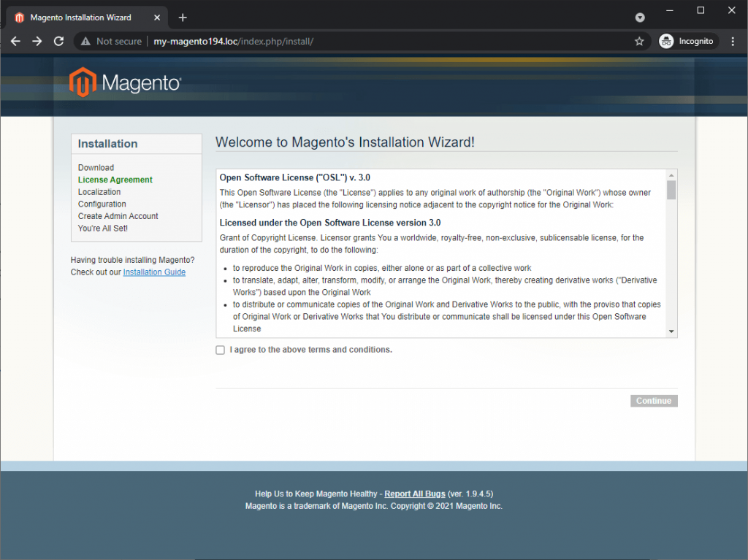Click the browser forward arrow
The height and width of the screenshot is (560, 748).
[37, 42]
